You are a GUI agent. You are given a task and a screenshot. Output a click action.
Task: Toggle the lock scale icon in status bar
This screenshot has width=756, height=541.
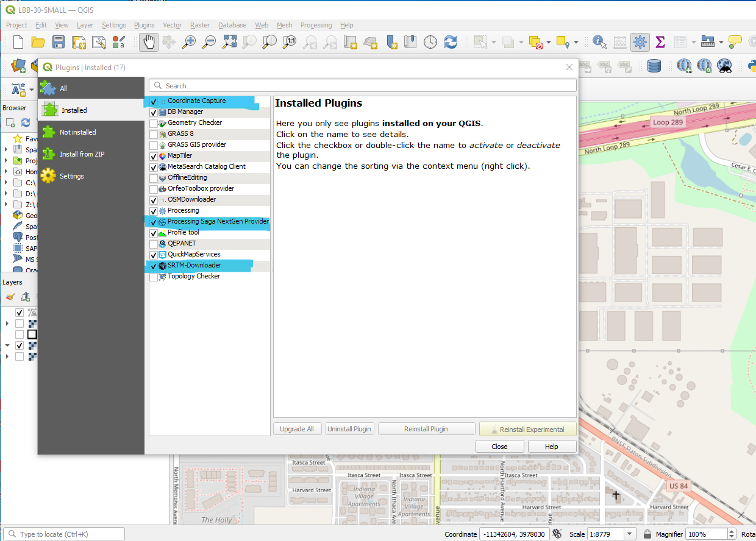(647, 534)
